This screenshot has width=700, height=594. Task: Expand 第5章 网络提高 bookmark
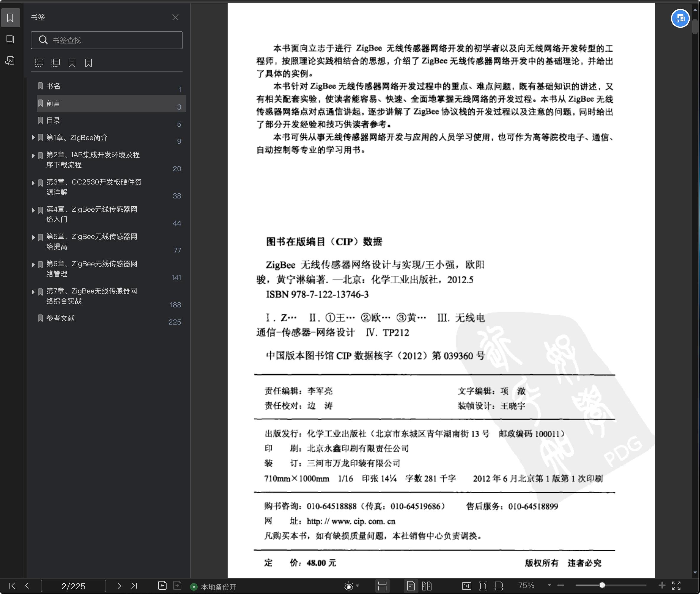click(x=33, y=237)
